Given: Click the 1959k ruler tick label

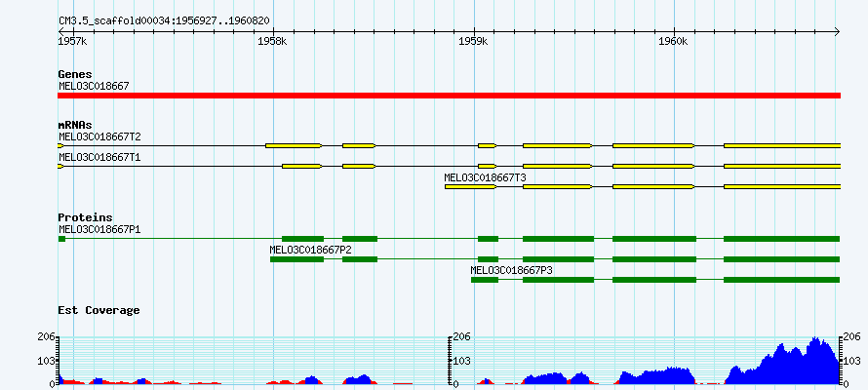Looking at the screenshot, I should pyautogui.click(x=473, y=42).
